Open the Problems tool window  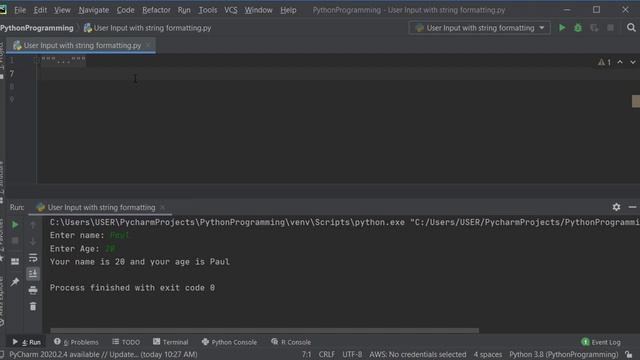[76, 342]
